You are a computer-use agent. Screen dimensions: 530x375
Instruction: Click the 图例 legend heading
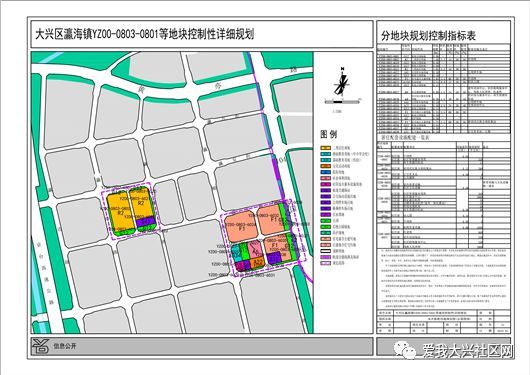[329, 134]
